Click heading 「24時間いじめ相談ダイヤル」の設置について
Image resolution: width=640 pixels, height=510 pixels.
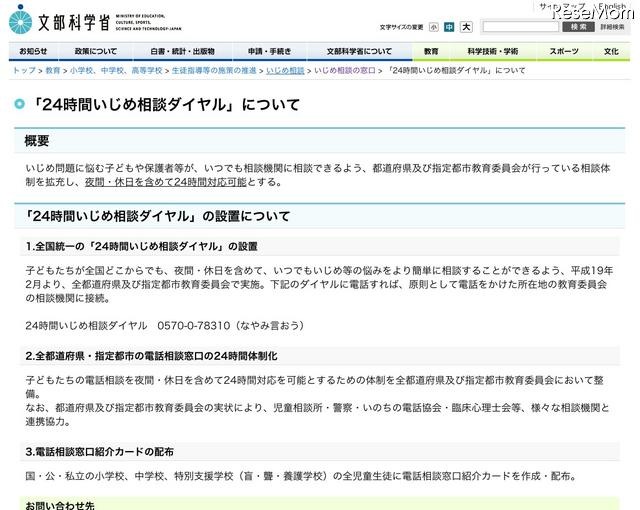click(156, 216)
